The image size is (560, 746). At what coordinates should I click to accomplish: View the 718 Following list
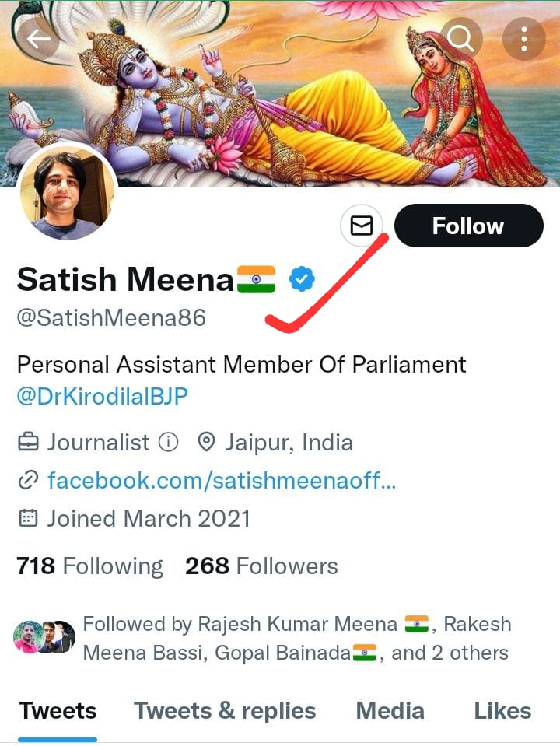90,566
